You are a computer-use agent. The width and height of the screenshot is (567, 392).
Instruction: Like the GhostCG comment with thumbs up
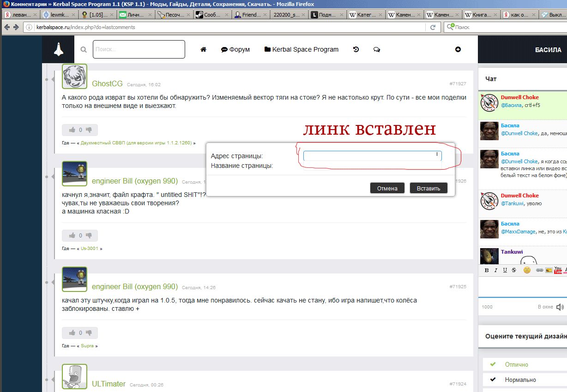72,130
